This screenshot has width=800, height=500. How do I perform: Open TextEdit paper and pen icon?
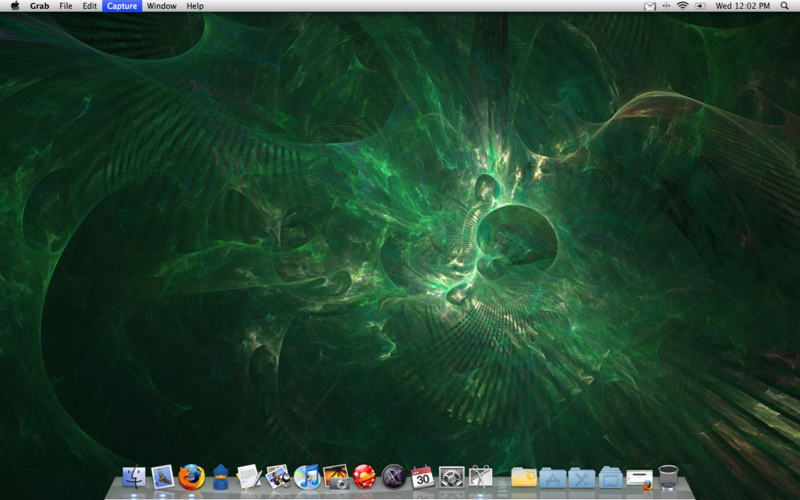(249, 477)
